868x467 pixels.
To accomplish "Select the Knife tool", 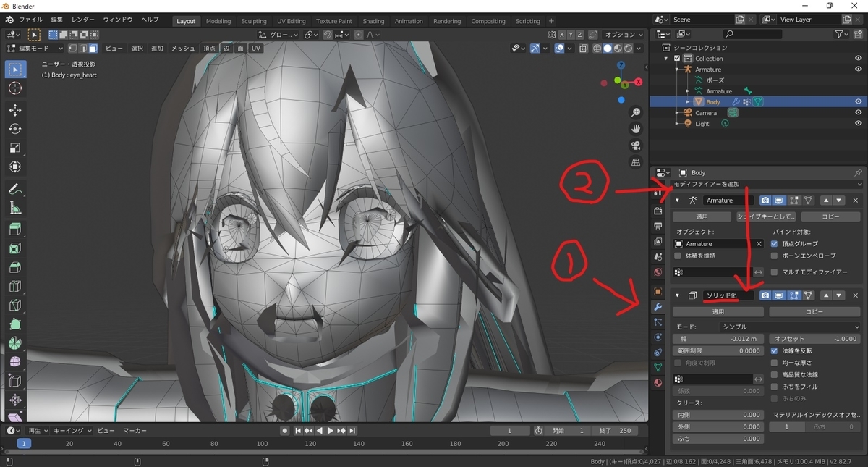I will point(15,305).
